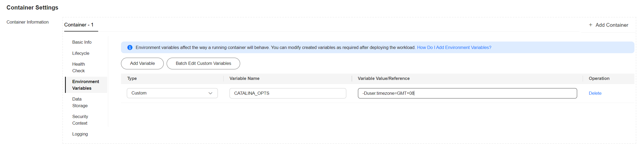Open Data Storage section
The height and width of the screenshot is (149, 644).
point(80,102)
